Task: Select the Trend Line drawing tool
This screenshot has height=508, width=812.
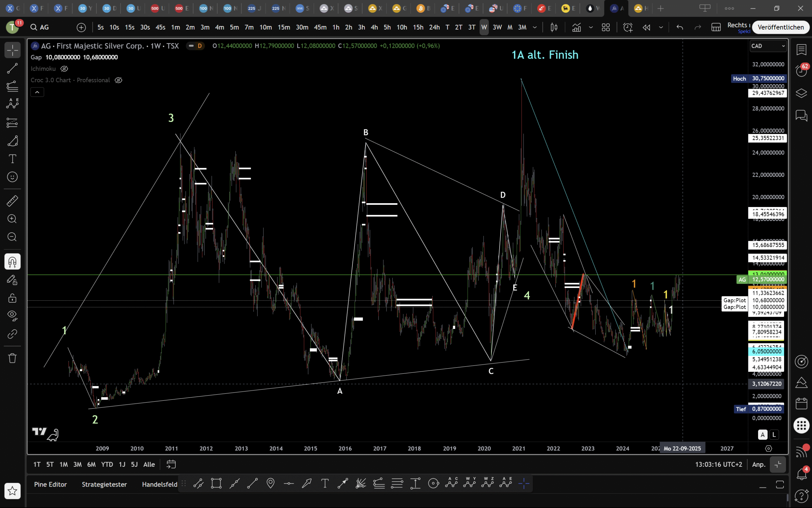Action: coord(12,69)
